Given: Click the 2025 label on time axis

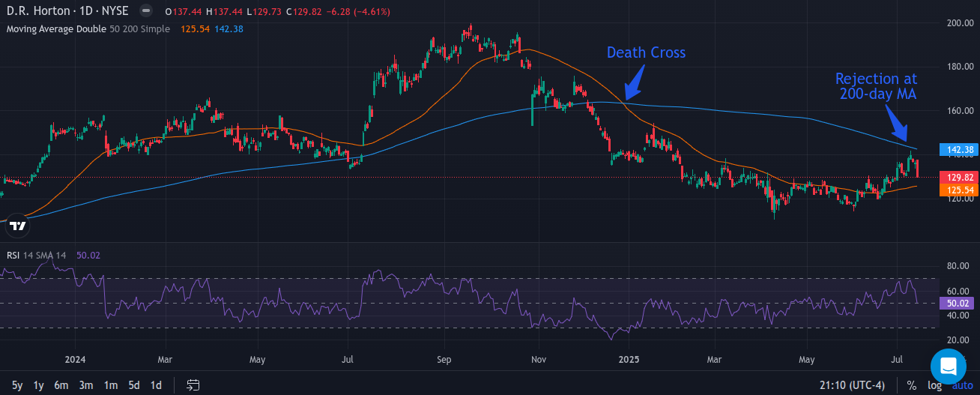Looking at the screenshot, I should [x=629, y=359].
